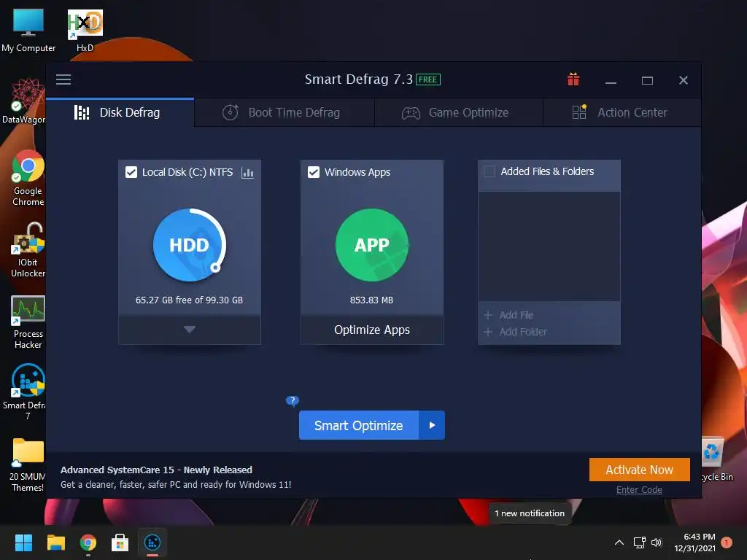Viewport: 747px width, 560px height.
Task: Open the HxD desktop shortcut
Action: tap(85, 30)
